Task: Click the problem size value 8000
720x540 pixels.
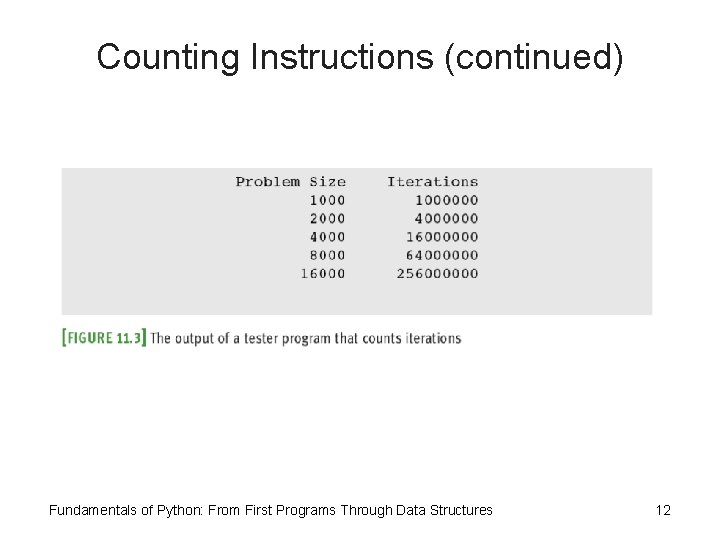Action: (327, 255)
